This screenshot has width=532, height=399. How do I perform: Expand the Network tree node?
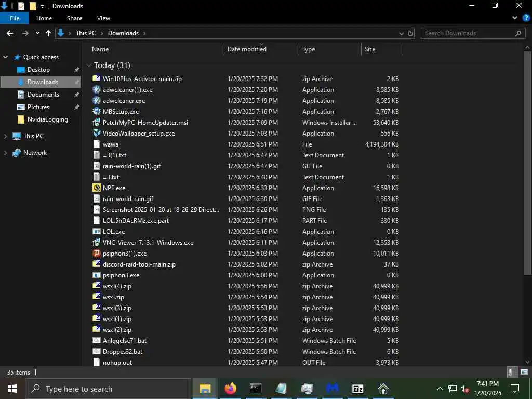(5, 153)
